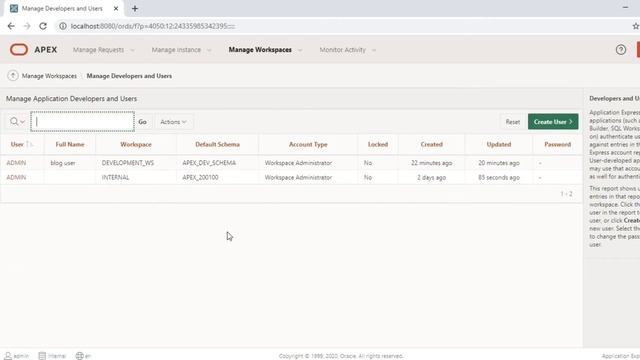The width and height of the screenshot is (640, 360).
Task: Open the help question mark icon
Action: point(621,50)
